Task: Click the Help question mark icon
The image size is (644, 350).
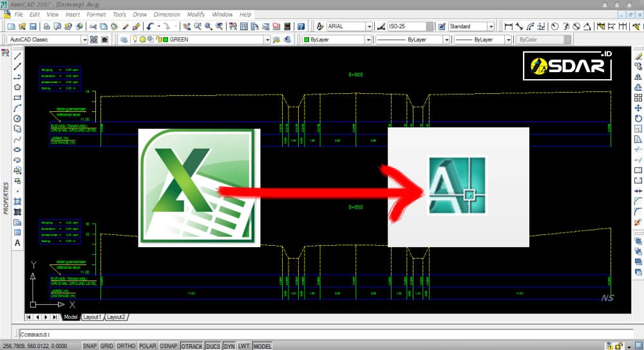Action: (x=301, y=26)
